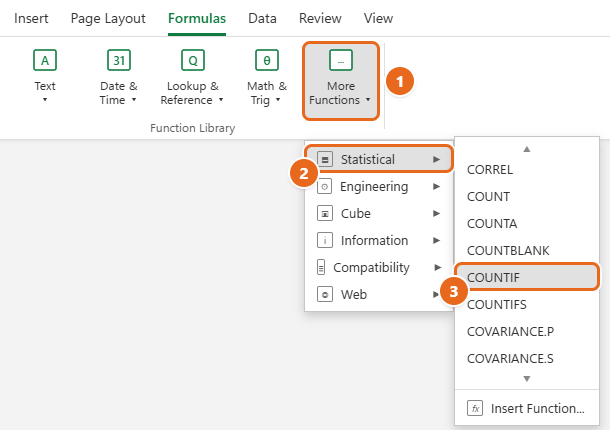Choose Information from the menu

pyautogui.click(x=379, y=240)
